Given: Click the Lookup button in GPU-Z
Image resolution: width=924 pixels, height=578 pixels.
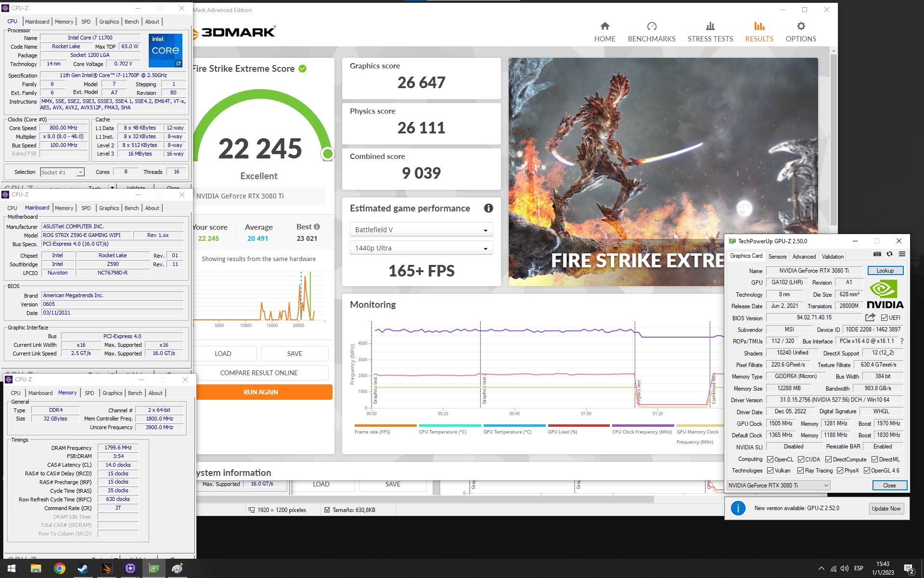Looking at the screenshot, I should (885, 271).
